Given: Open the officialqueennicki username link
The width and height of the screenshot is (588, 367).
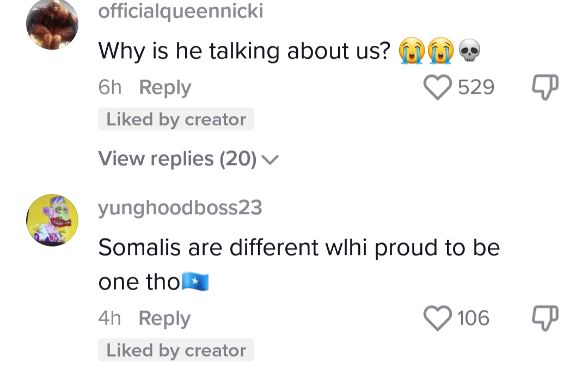Looking at the screenshot, I should click(180, 11).
